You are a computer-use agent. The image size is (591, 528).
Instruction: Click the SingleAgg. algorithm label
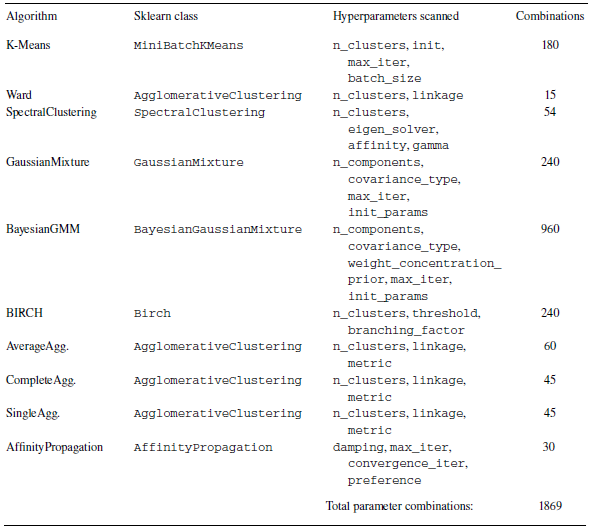click(x=33, y=414)
